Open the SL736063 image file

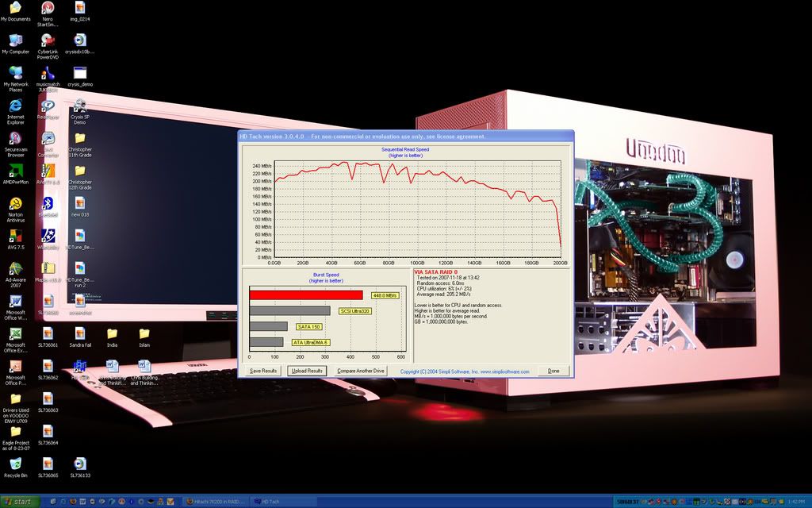[x=48, y=402]
